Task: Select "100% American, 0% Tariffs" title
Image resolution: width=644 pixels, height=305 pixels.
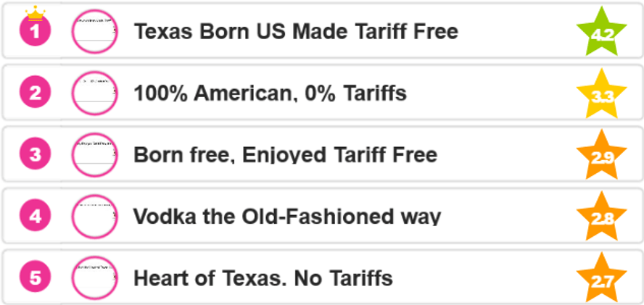Action: [270, 93]
